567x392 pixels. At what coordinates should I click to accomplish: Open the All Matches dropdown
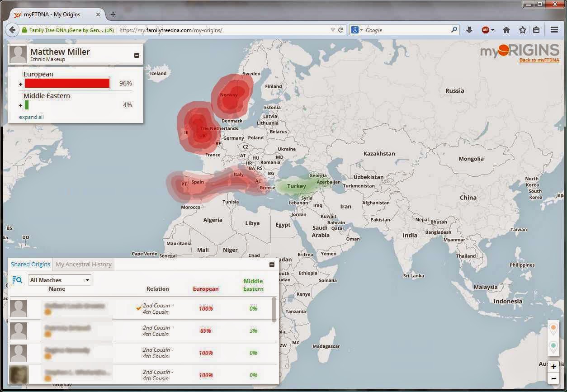click(59, 280)
